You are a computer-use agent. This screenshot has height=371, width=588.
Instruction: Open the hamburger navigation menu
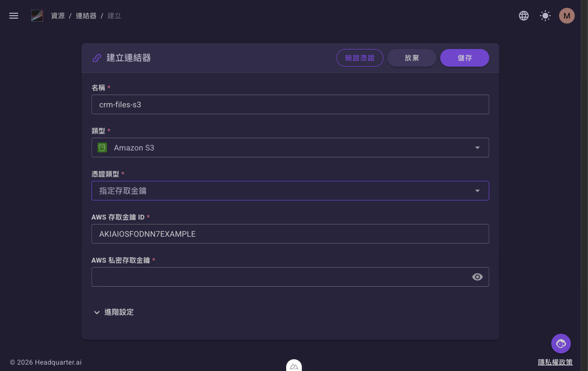(x=14, y=16)
